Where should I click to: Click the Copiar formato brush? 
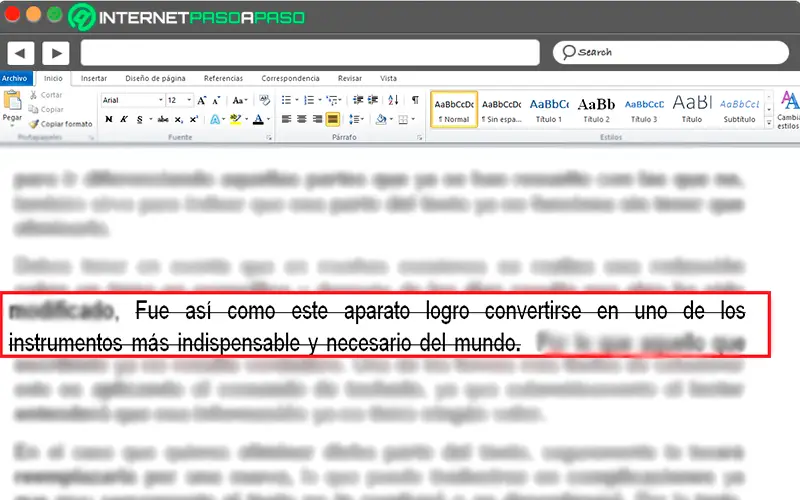(x=33, y=124)
